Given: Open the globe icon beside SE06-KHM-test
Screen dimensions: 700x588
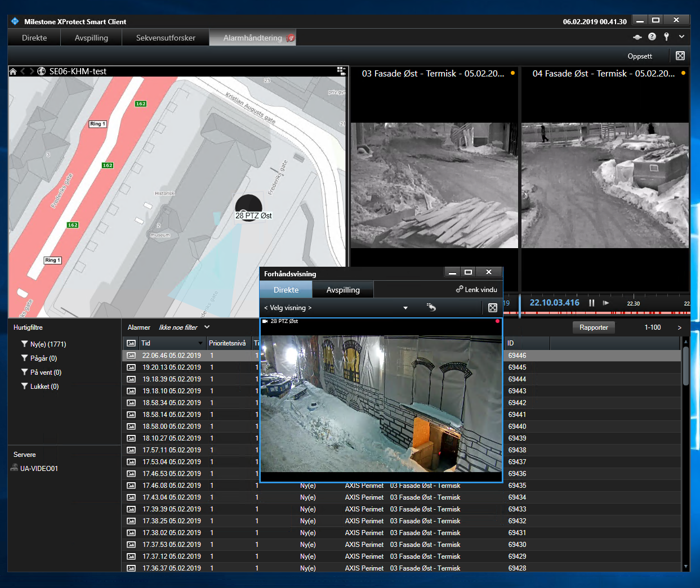Looking at the screenshot, I should [41, 71].
